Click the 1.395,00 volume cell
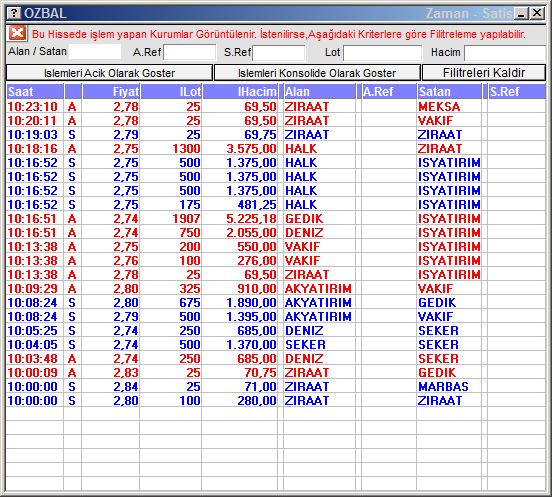Image resolution: width=552 pixels, height=497 pixels. point(251,317)
